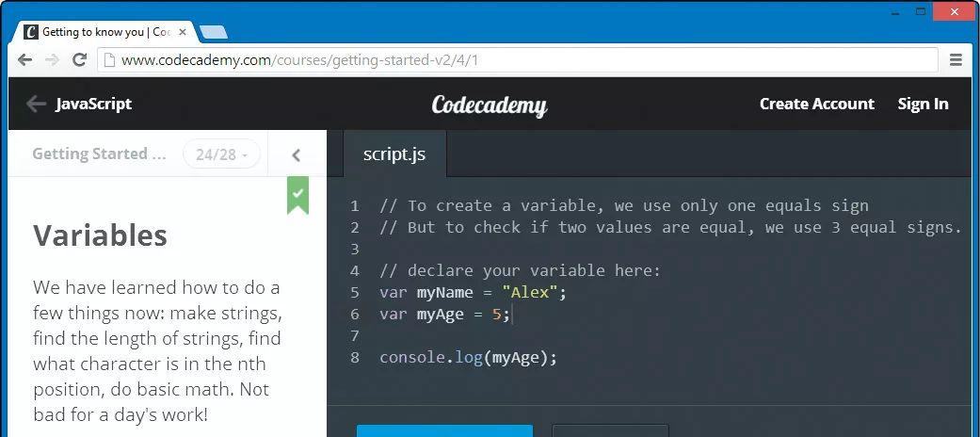Open a new browser tab
980x437 pixels.
tap(214, 32)
